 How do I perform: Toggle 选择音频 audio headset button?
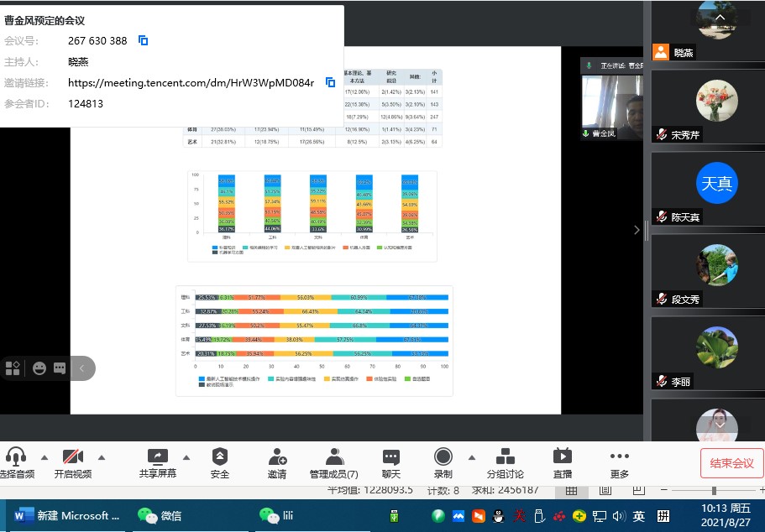click(x=16, y=462)
